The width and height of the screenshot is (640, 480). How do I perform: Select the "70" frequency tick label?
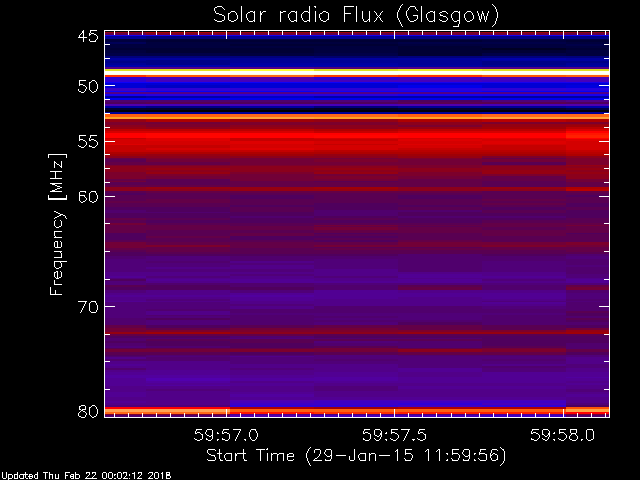tap(88, 307)
